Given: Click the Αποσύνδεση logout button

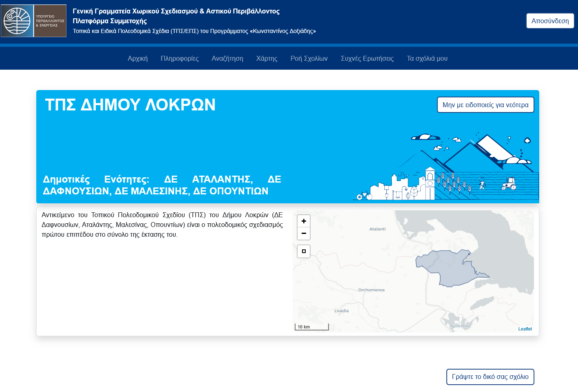Looking at the screenshot, I should pos(550,21).
